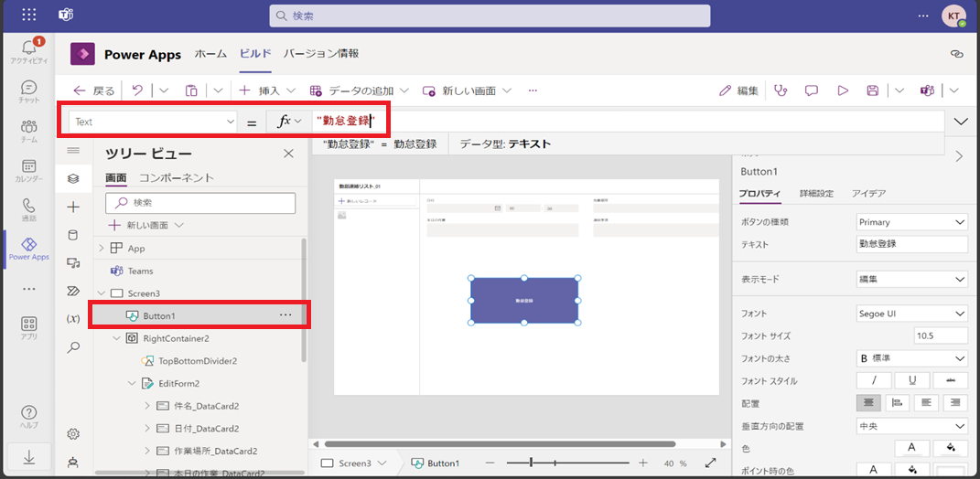Select Power Apps in Teams sidebar
The width and height of the screenshot is (980, 479).
pos(28,249)
